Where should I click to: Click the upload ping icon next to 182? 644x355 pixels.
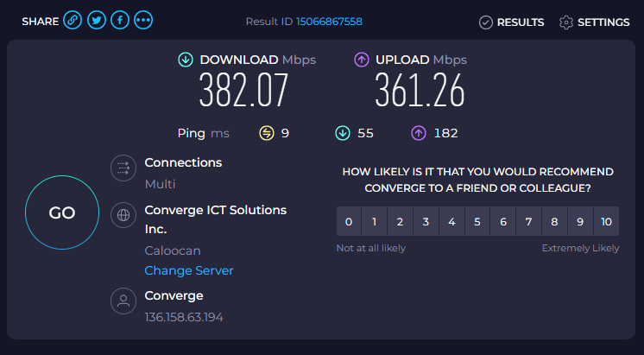coord(419,133)
